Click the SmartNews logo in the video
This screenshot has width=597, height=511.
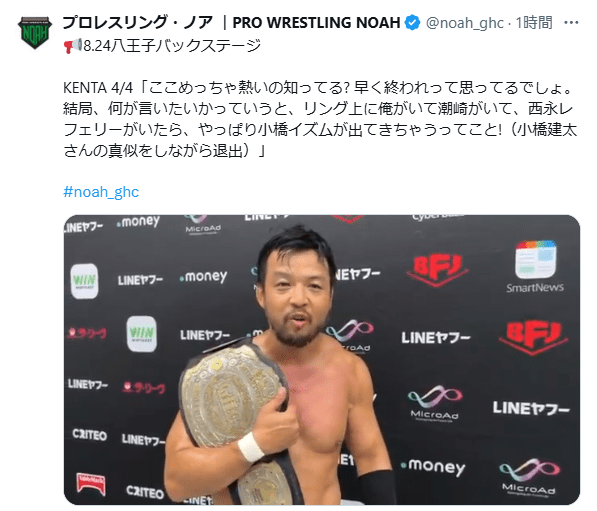tap(535, 267)
